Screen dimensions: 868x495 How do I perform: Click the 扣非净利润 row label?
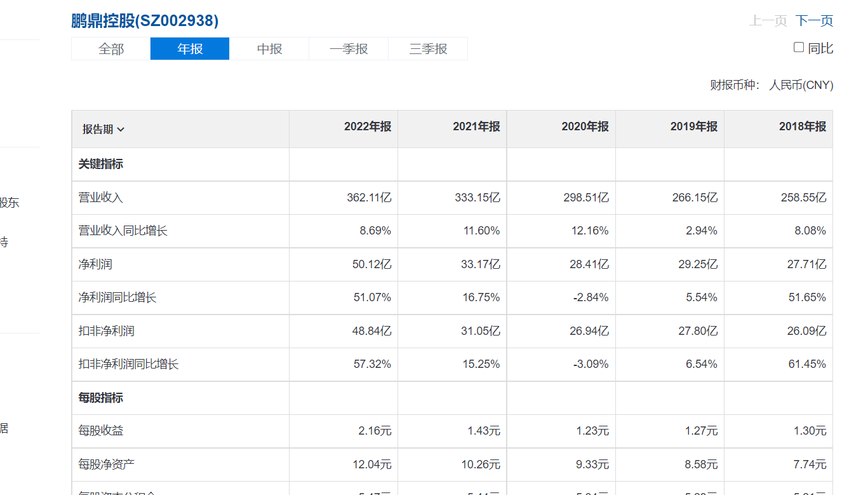[x=107, y=331]
